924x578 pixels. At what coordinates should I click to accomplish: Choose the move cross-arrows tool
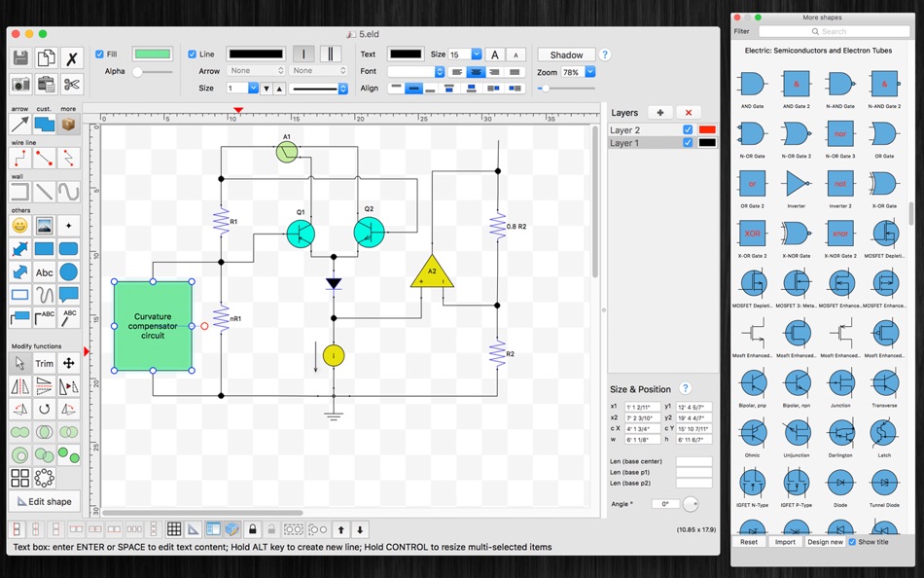click(x=69, y=363)
